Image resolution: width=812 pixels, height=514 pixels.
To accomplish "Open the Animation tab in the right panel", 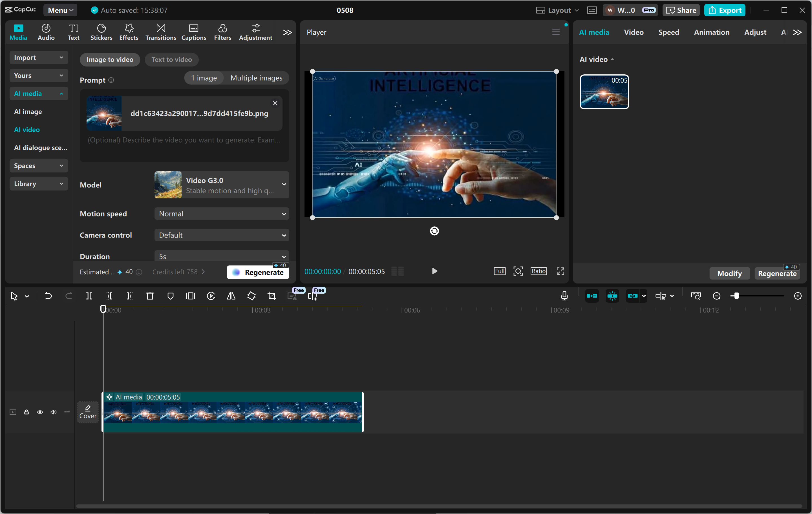I will pos(712,32).
